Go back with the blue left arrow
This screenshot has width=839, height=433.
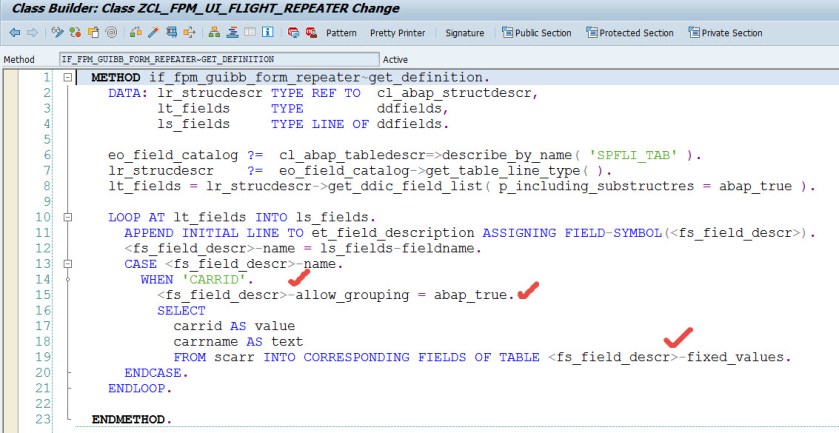[x=14, y=33]
